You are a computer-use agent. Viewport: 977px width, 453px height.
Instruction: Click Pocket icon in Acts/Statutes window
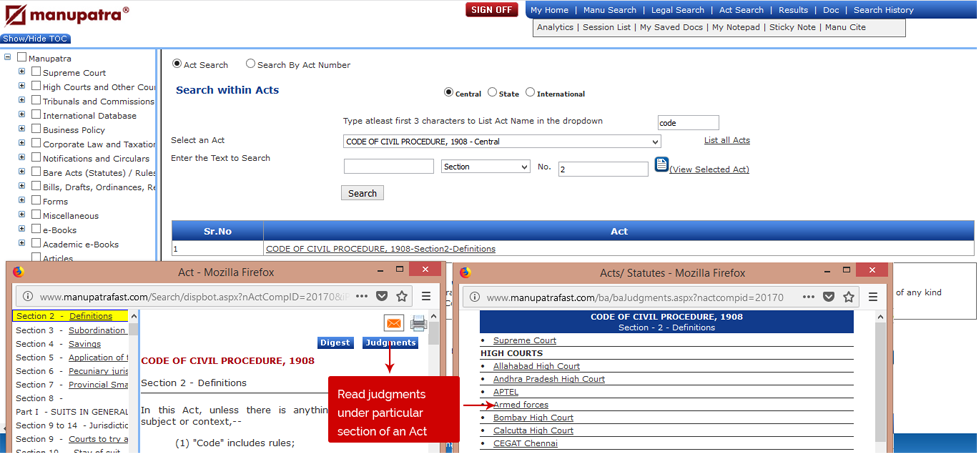(828, 297)
